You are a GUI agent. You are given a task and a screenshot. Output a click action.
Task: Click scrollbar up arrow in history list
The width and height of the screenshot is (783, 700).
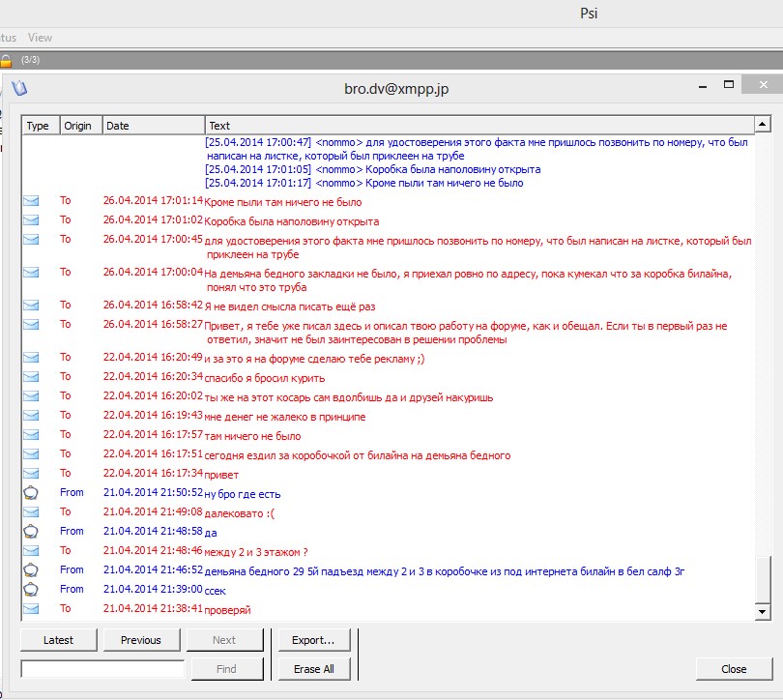[763, 124]
